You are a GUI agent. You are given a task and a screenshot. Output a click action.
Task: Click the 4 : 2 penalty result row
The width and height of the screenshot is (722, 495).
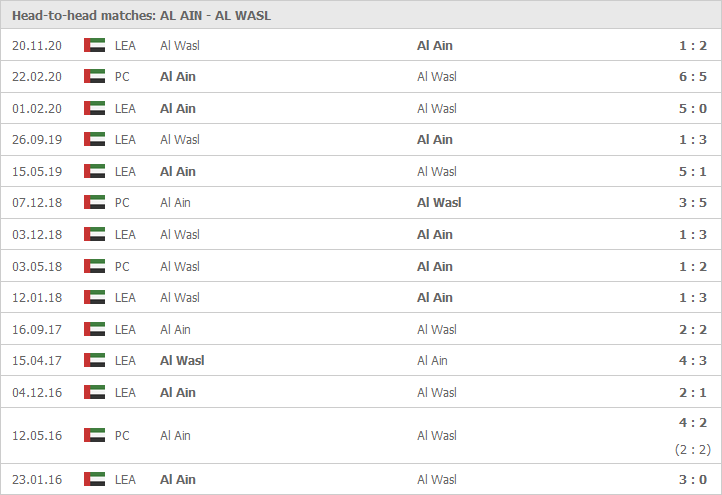[692, 423]
